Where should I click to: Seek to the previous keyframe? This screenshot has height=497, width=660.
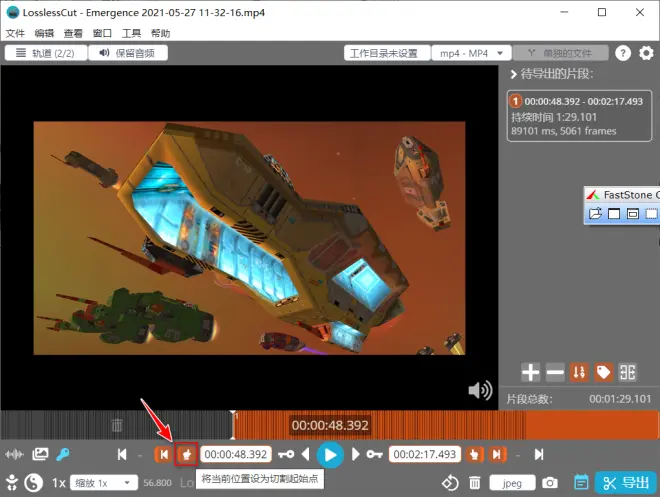click(286, 454)
